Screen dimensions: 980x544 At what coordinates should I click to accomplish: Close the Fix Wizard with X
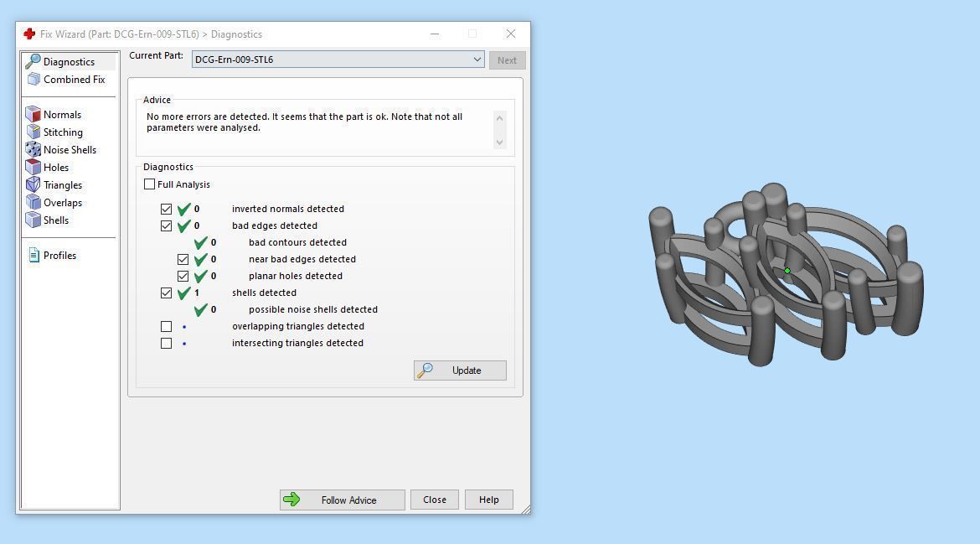pyautogui.click(x=511, y=34)
